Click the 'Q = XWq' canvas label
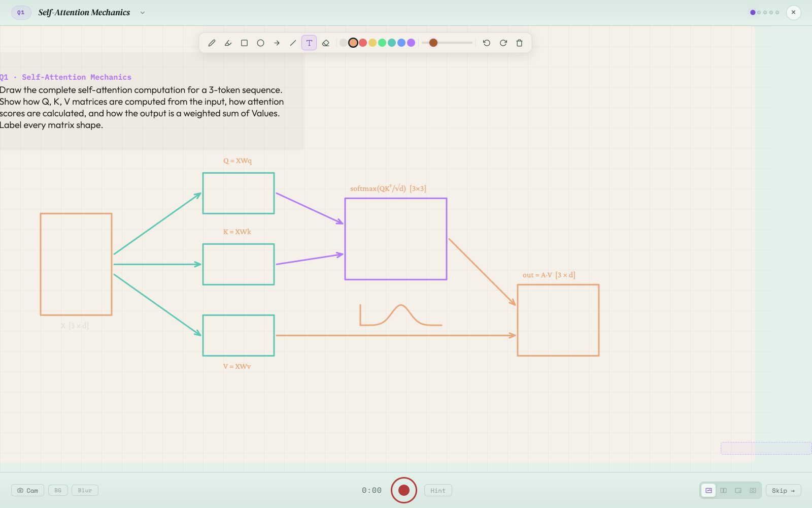Viewport: 812px width, 508px height. coord(238,161)
